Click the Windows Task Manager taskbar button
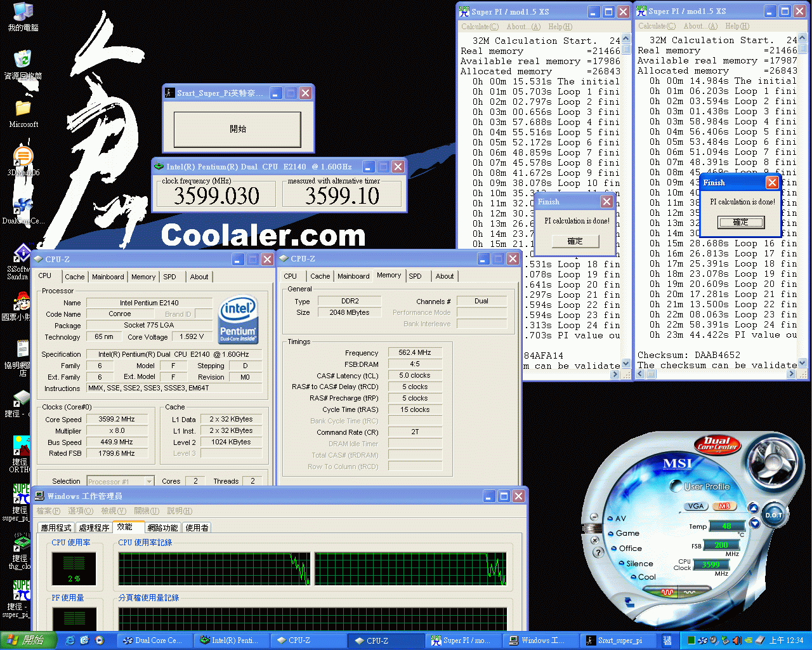Image resolution: width=812 pixels, height=650 pixels. tap(541, 640)
